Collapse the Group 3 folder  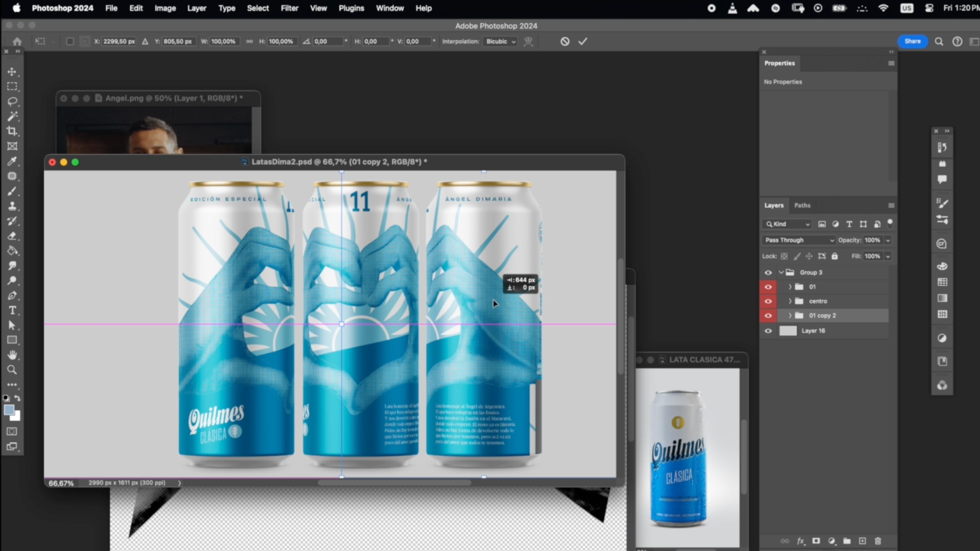coord(781,272)
